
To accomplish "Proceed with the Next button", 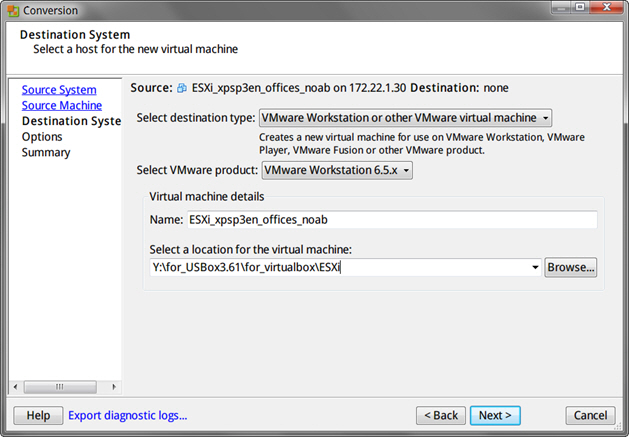I will tap(495, 415).
